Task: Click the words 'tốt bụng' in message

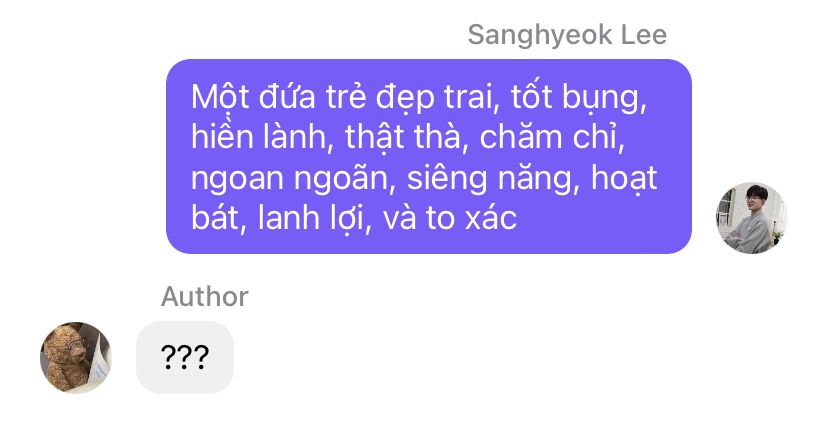Action: click(578, 99)
